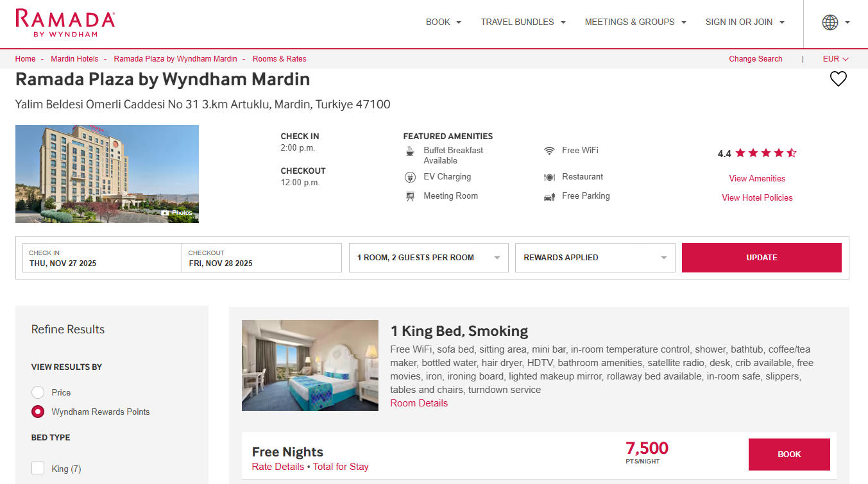The width and height of the screenshot is (868, 484).
Task: Select Wyndham Rewards Points radio button
Action: point(38,412)
